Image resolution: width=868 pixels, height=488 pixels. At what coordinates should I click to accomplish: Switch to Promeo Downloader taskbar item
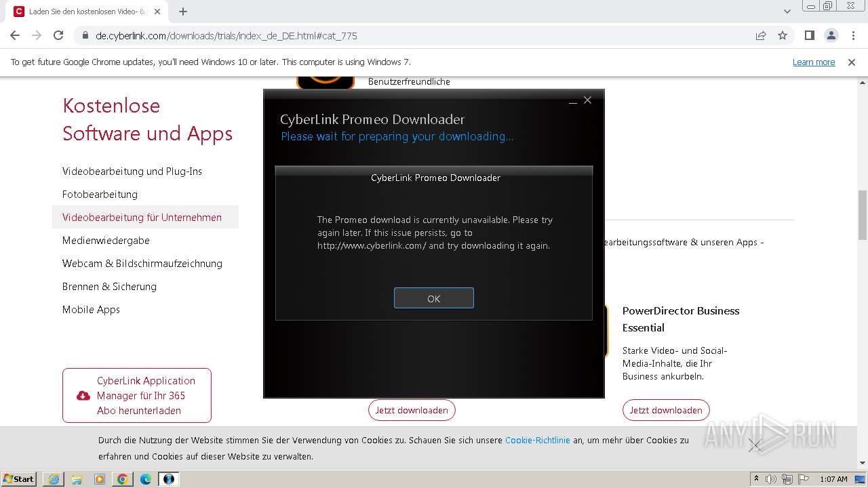point(169,479)
